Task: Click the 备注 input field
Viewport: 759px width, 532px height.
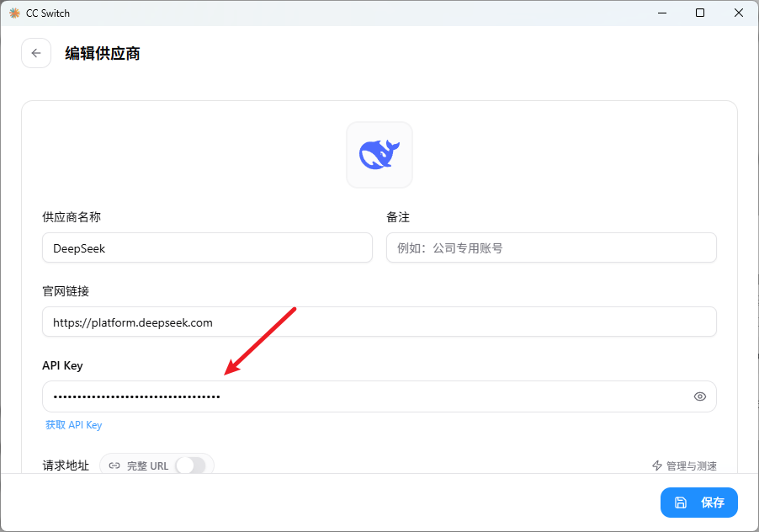Action: pyautogui.click(x=551, y=247)
